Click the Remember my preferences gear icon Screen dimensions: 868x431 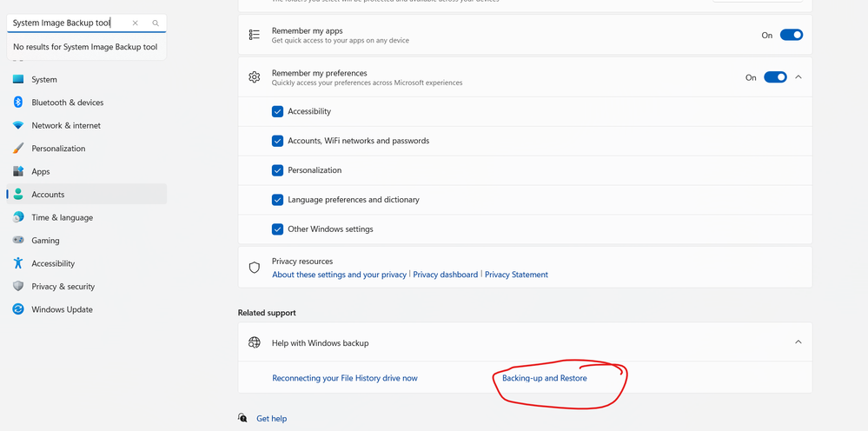[x=254, y=77]
